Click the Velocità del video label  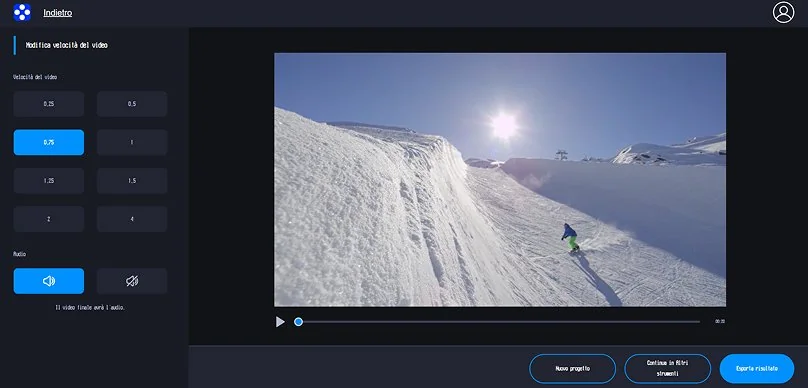[35, 77]
